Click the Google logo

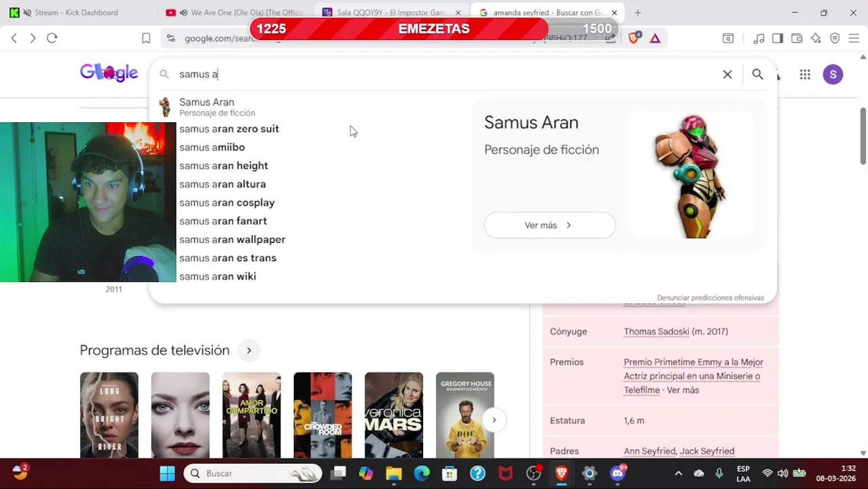click(x=109, y=73)
